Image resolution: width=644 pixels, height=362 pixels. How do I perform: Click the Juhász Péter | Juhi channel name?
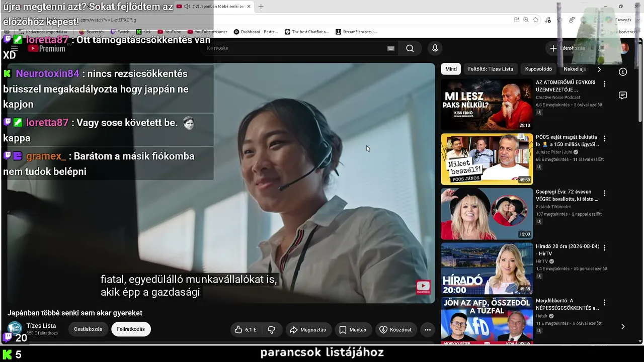pos(554,152)
